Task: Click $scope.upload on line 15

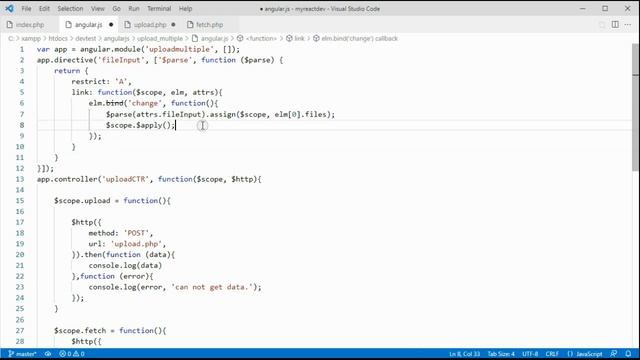Action: [x=82, y=201]
